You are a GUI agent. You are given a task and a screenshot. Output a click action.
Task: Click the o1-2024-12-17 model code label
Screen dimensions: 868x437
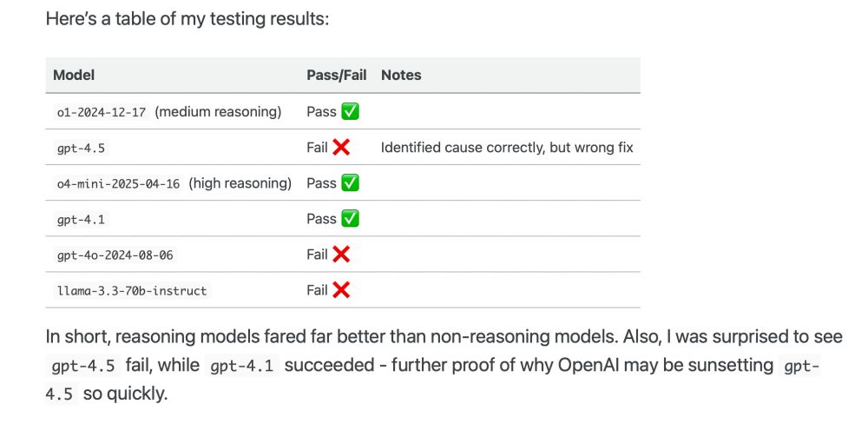(102, 112)
